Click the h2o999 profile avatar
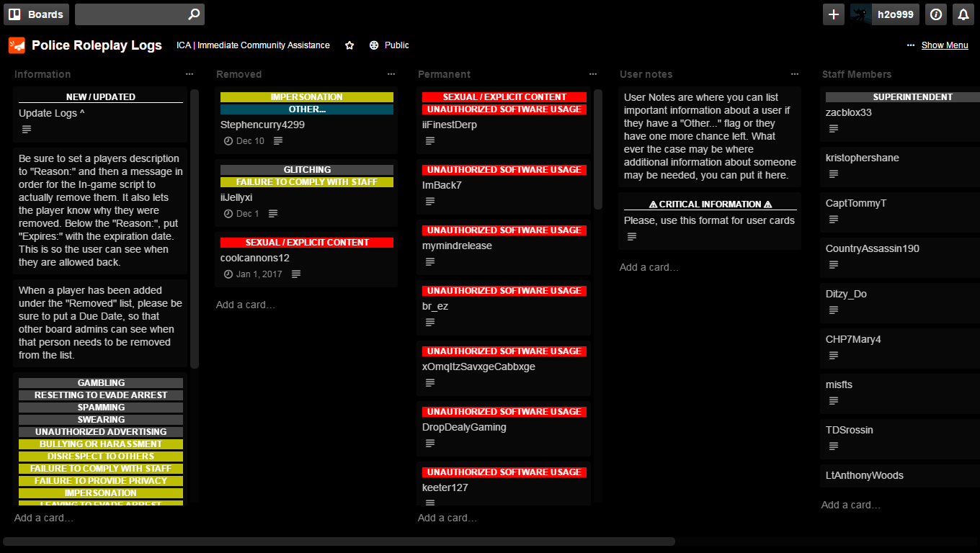This screenshot has width=980, height=553. (x=859, y=14)
